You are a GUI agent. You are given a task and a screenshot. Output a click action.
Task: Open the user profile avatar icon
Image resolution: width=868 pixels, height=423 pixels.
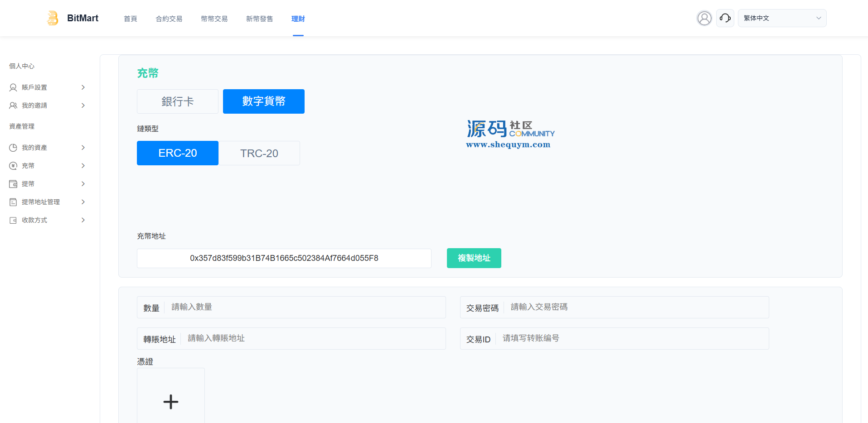704,18
